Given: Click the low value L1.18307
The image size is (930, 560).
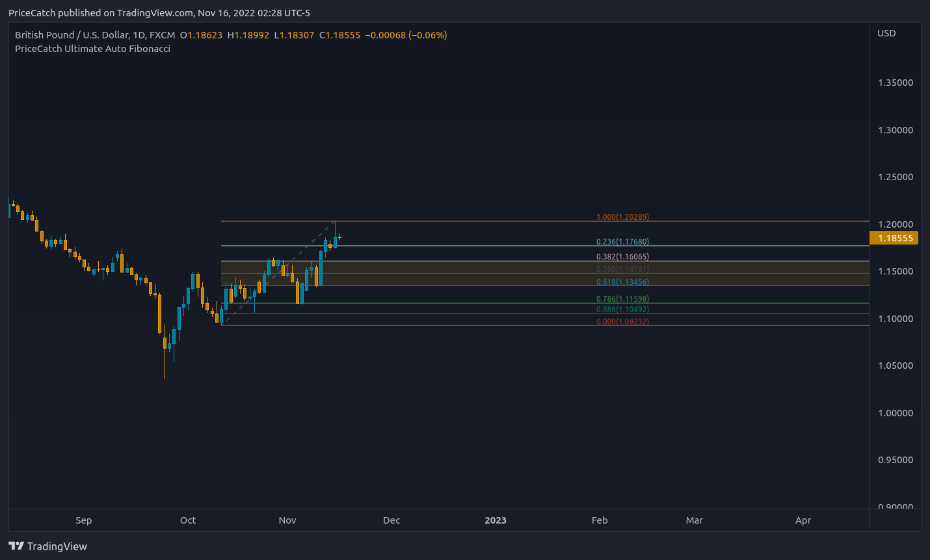Looking at the screenshot, I should (295, 35).
